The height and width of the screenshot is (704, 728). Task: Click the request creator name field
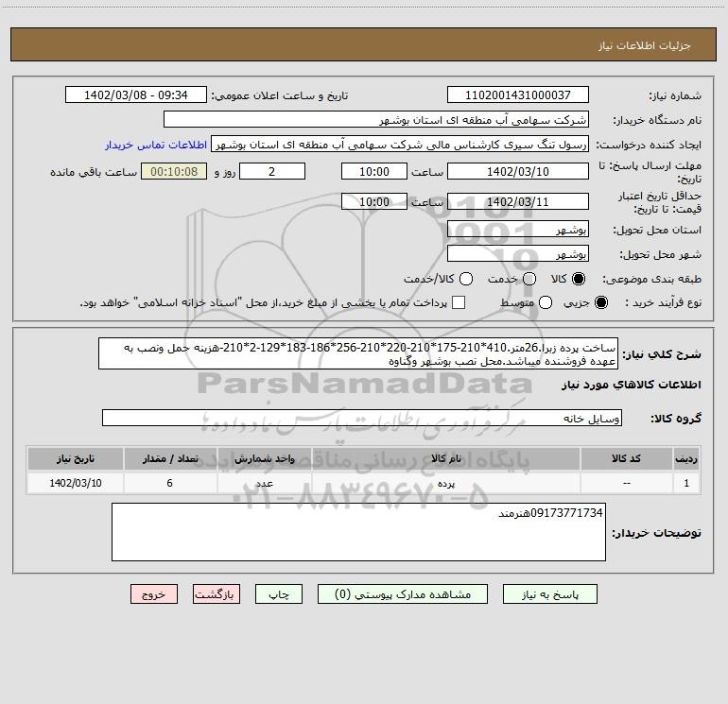coord(400,144)
